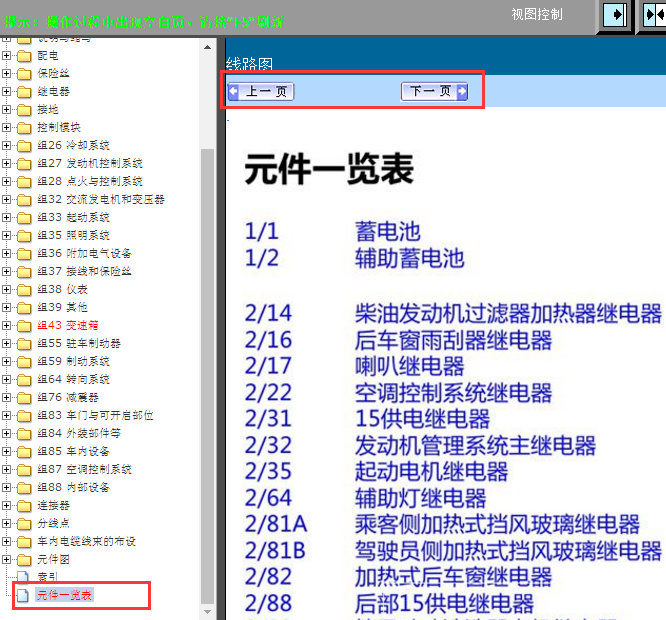This screenshot has width=666, height=620.
Task: Select the 索引 tree item
Action: [x=47, y=577]
